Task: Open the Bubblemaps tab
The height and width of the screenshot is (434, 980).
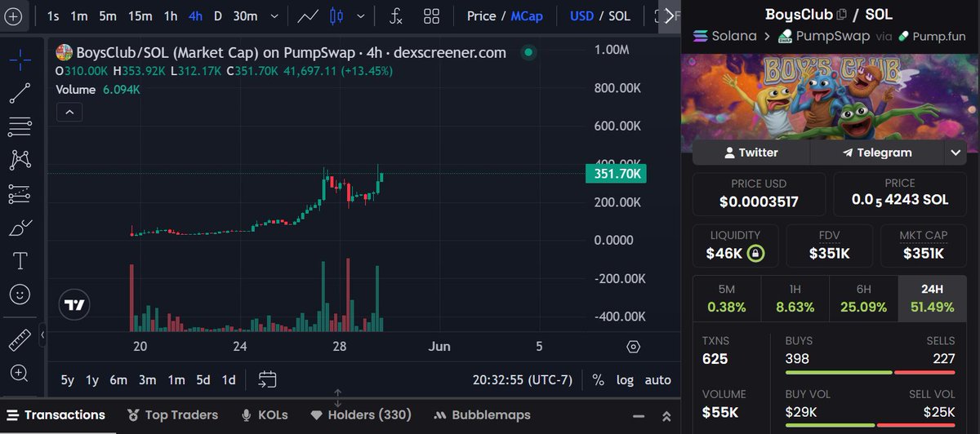Action: pos(482,415)
